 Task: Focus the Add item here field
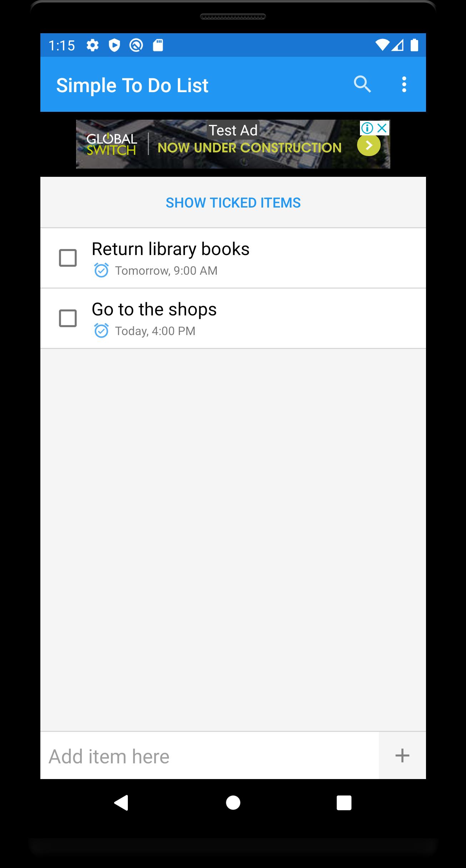[209, 755]
